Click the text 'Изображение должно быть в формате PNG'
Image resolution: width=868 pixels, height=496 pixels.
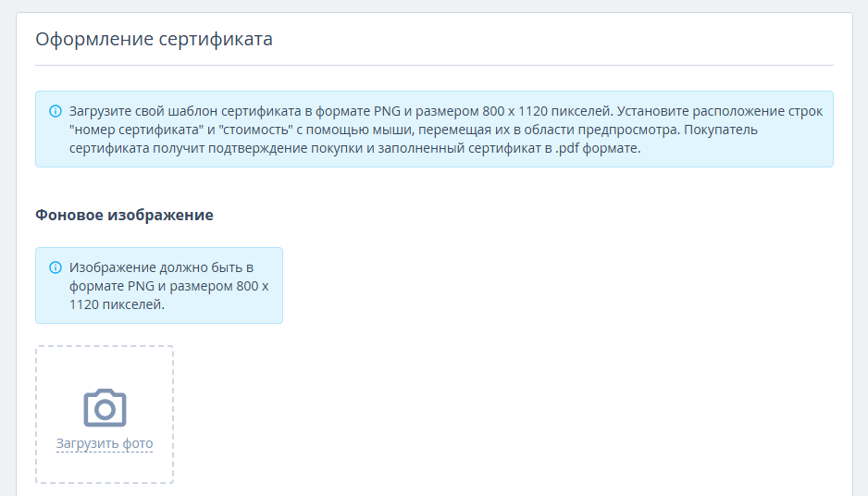(168, 286)
